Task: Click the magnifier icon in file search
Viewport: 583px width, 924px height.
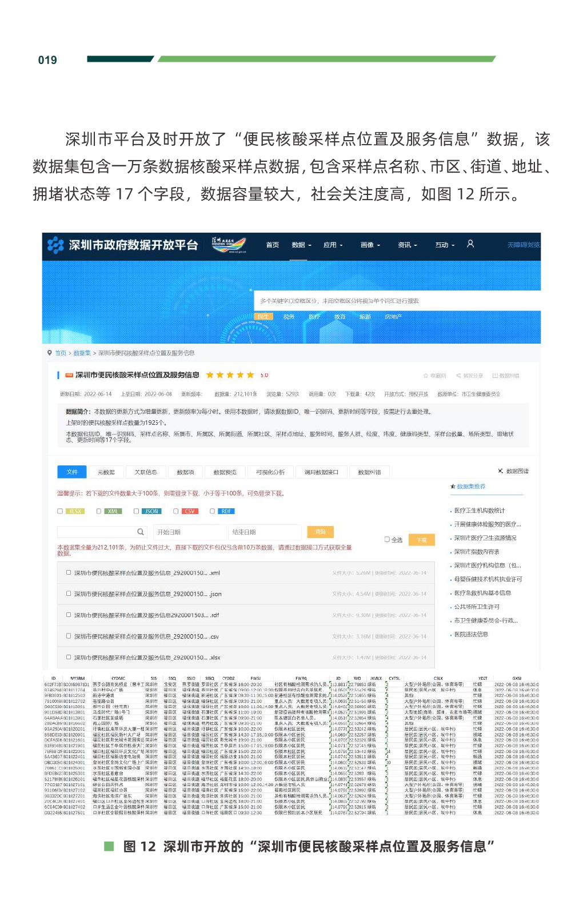Action: pyautogui.click(x=141, y=532)
